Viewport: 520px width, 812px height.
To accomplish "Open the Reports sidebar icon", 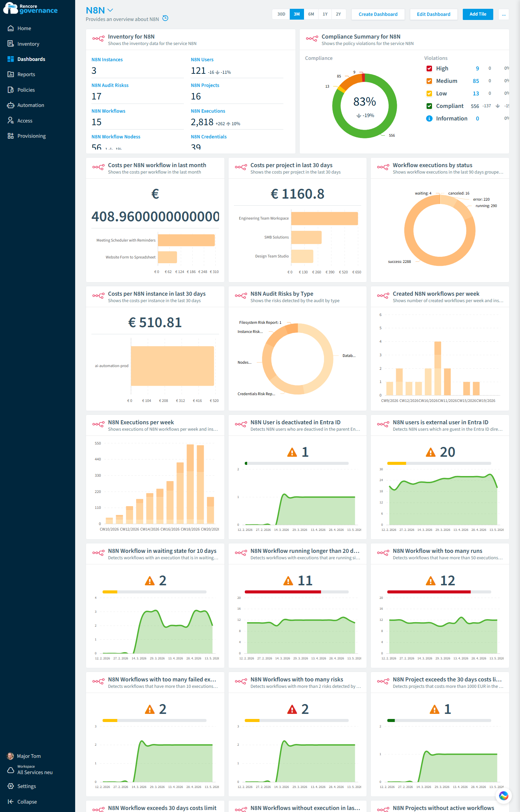I will coord(10,74).
